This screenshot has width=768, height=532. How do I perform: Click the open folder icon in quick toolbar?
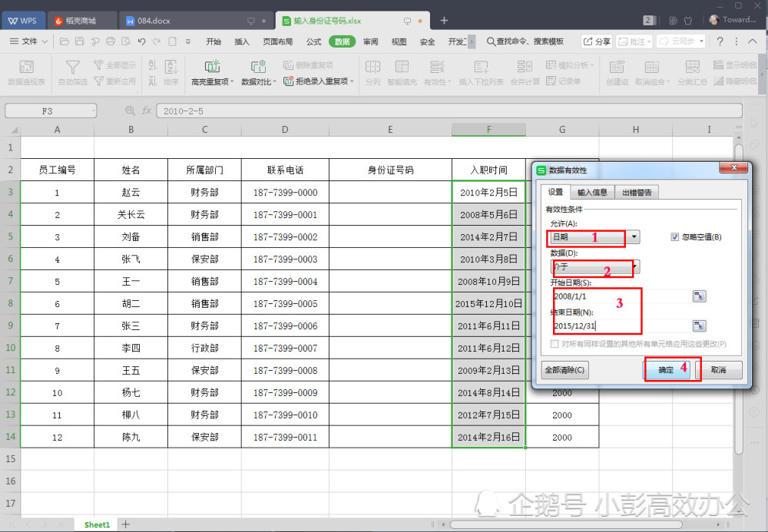[65, 41]
